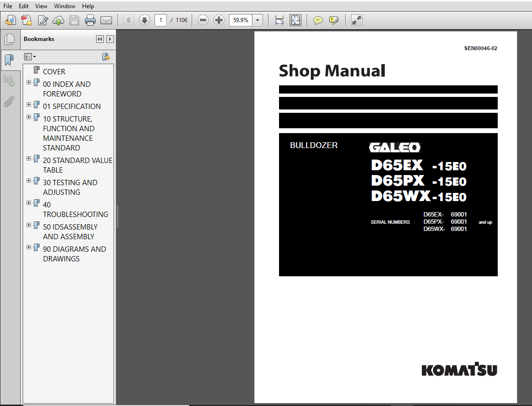Click the SERIAL NUMBERS label
The image size is (532, 406).
click(390, 222)
